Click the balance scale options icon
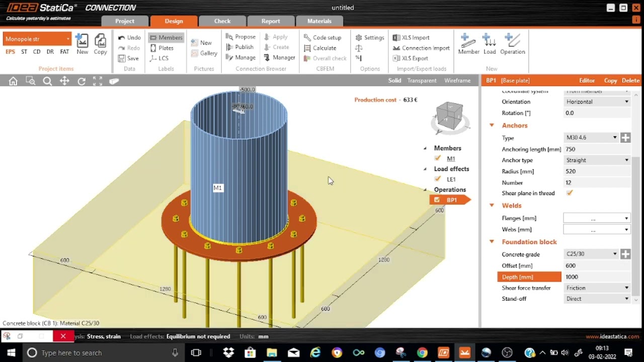 (x=359, y=48)
